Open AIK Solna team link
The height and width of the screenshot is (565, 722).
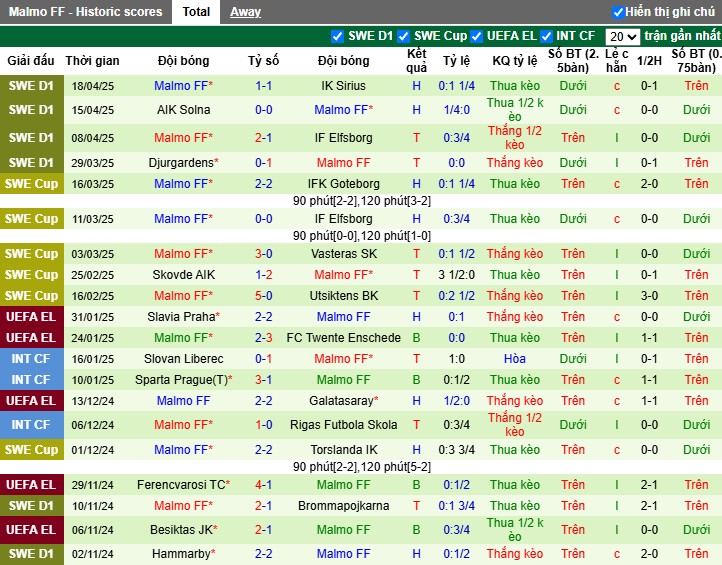[x=183, y=110]
